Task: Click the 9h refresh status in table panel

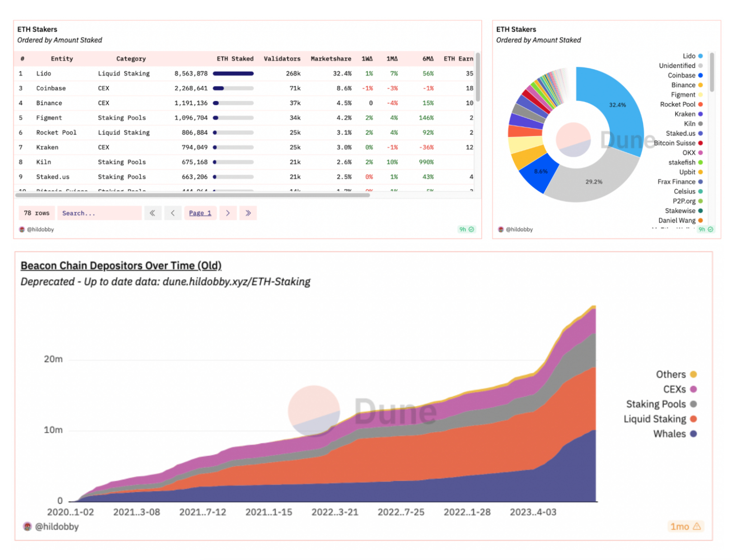Action: point(466,229)
